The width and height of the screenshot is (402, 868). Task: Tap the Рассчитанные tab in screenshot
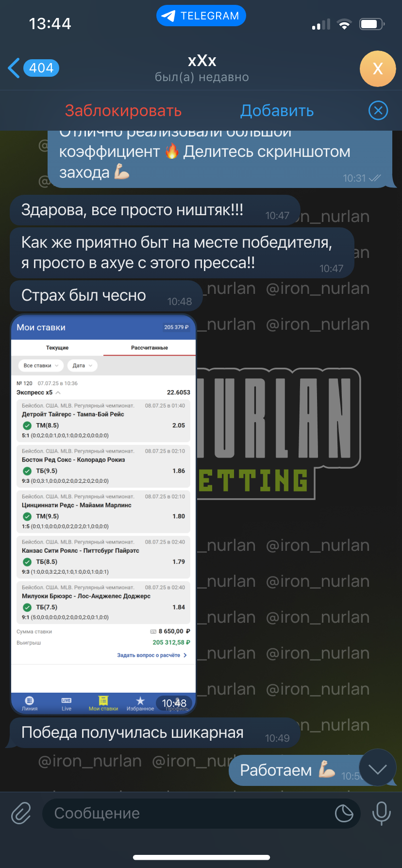pyautogui.click(x=150, y=348)
